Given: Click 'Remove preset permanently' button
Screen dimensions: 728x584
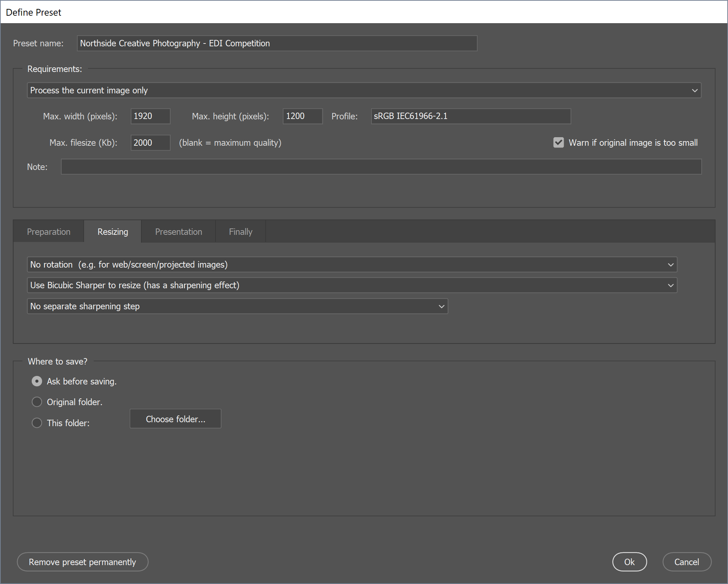Looking at the screenshot, I should pos(83,562).
